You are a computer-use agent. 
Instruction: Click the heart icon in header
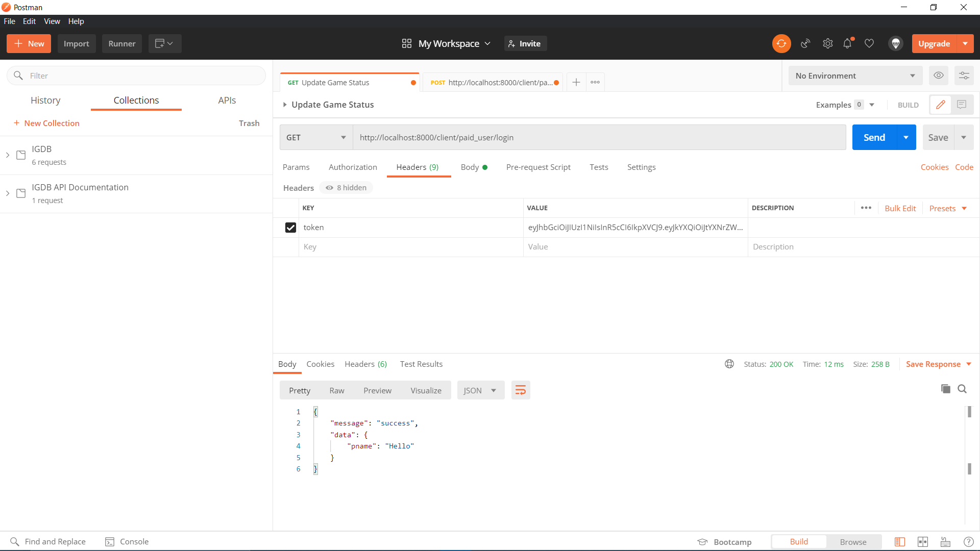coord(869,43)
